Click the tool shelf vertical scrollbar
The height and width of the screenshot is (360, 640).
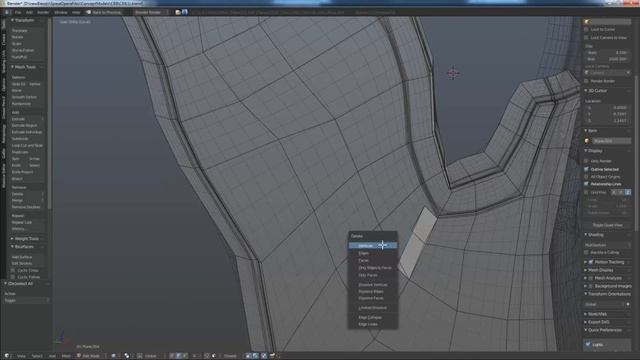pyautogui.click(x=49, y=114)
